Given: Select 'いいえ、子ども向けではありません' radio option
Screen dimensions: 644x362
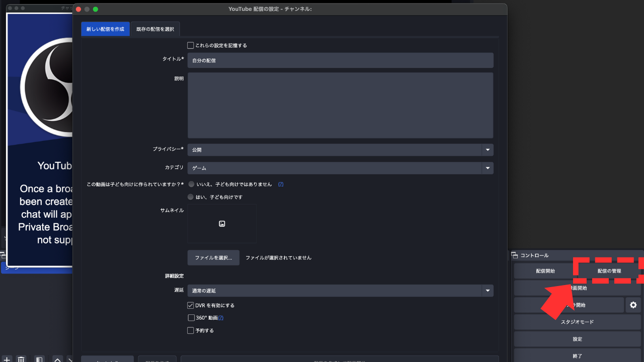Looking at the screenshot, I should click(191, 184).
